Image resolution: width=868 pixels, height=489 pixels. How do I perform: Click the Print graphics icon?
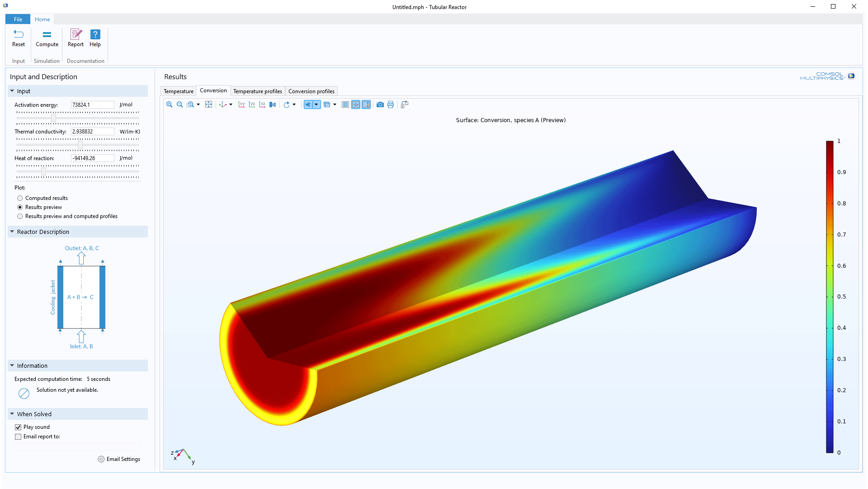tap(391, 104)
